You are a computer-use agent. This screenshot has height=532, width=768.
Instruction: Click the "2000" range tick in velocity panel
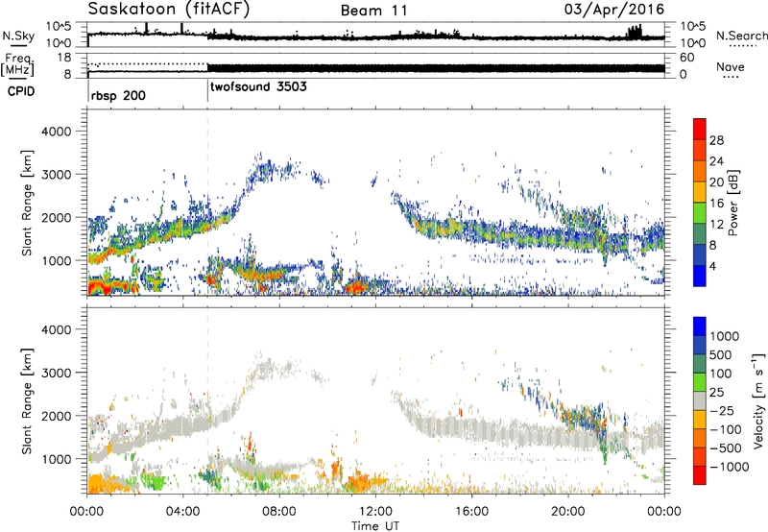click(x=56, y=416)
